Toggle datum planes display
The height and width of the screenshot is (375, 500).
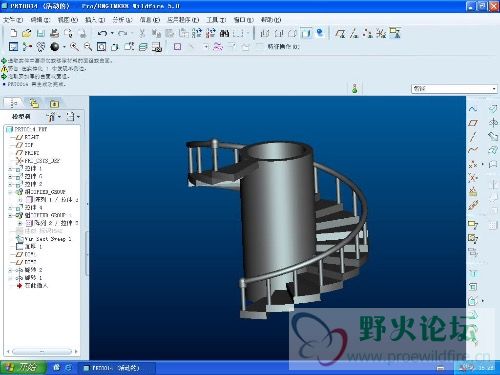(340, 33)
